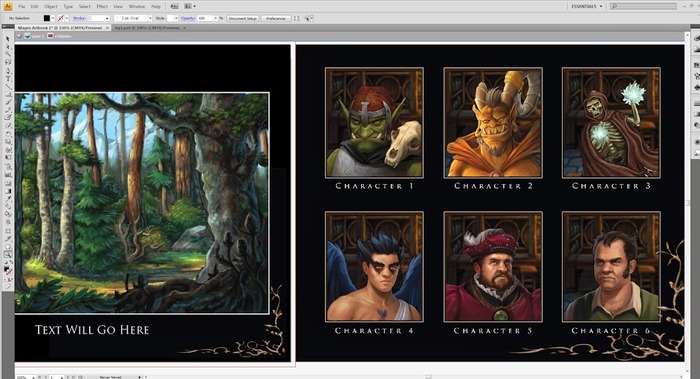Click the 'Character 5' caption text
The height and width of the screenshot is (379, 700).
(493, 331)
